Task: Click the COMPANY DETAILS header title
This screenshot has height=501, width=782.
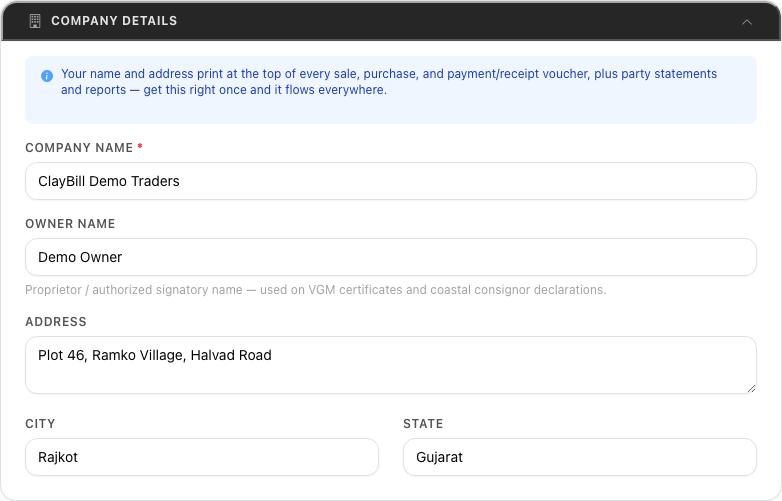Action: (x=114, y=21)
